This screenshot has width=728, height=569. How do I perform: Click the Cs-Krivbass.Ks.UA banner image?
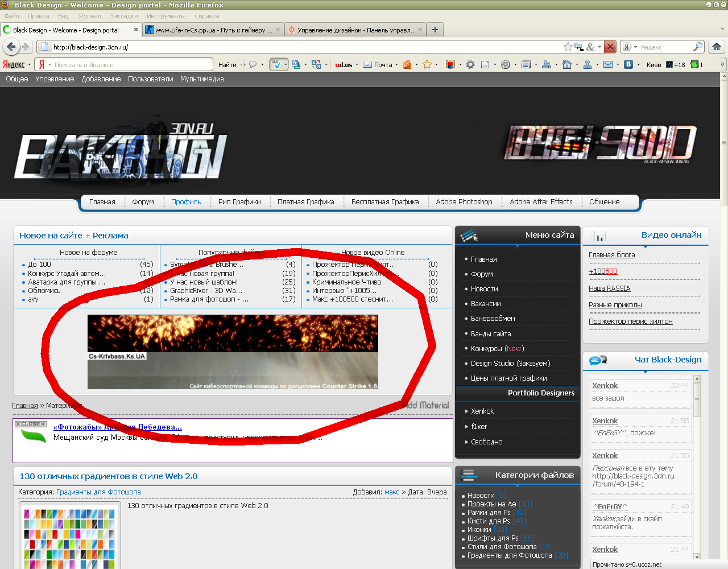pos(233,352)
